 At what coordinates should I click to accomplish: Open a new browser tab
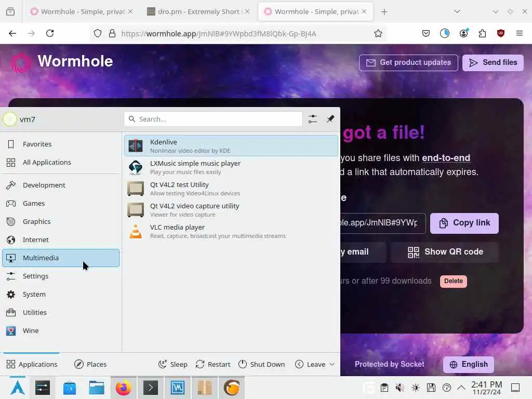click(x=384, y=12)
